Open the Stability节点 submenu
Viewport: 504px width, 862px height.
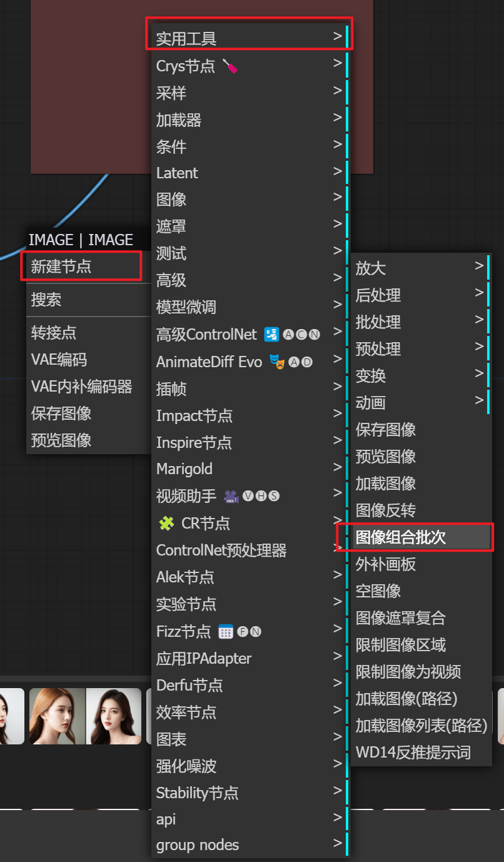point(250,793)
